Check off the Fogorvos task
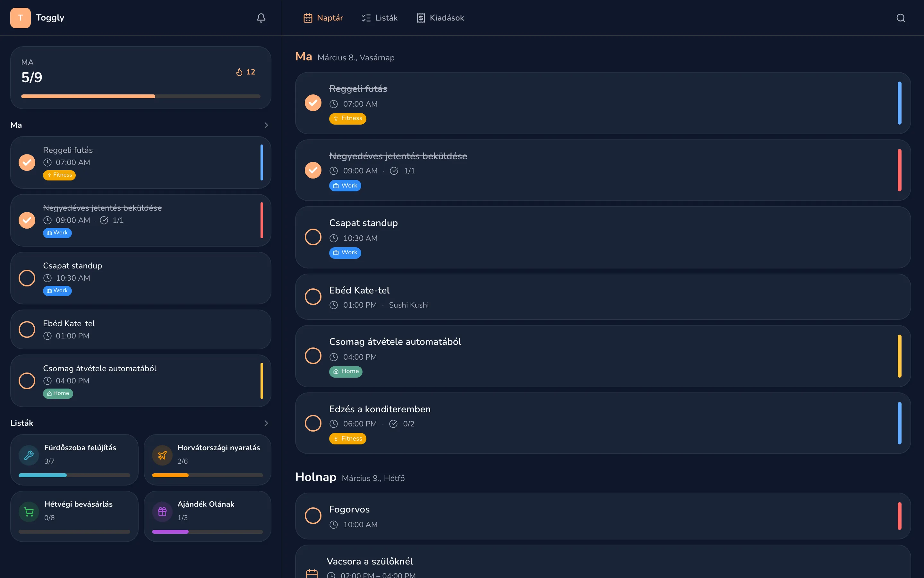The height and width of the screenshot is (578, 924). tap(313, 516)
